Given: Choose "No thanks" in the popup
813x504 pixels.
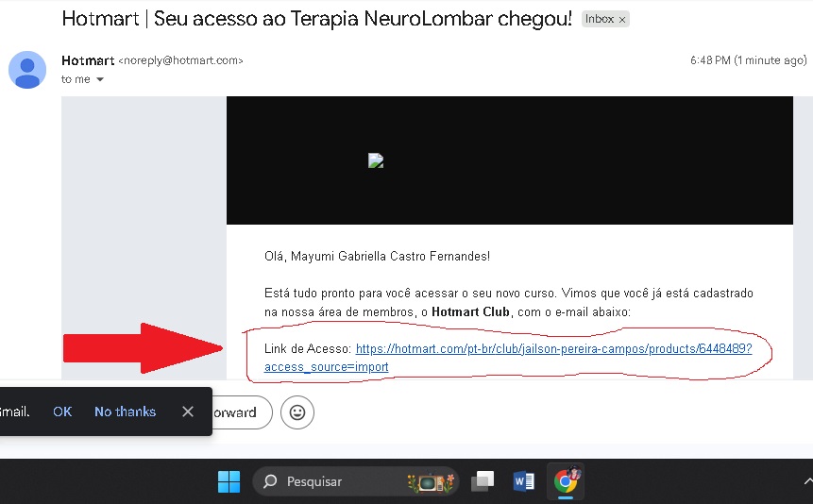Looking at the screenshot, I should click(125, 412).
